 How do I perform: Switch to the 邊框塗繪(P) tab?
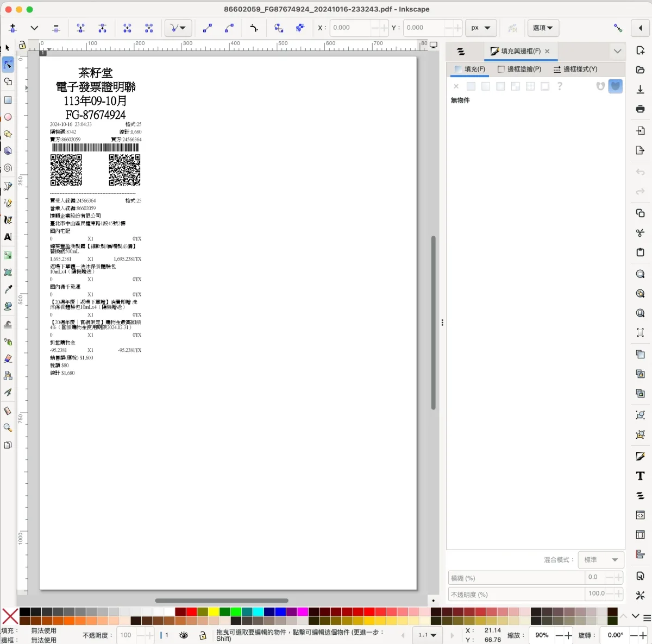pyautogui.click(x=519, y=69)
